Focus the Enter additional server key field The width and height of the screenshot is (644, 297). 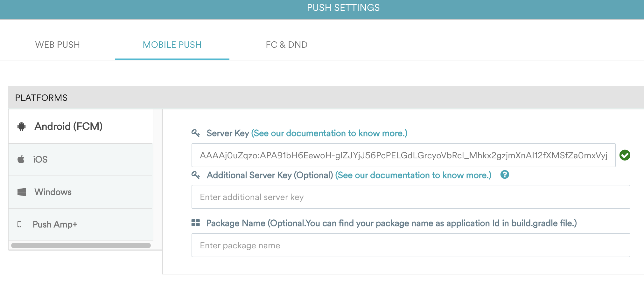[410, 197]
